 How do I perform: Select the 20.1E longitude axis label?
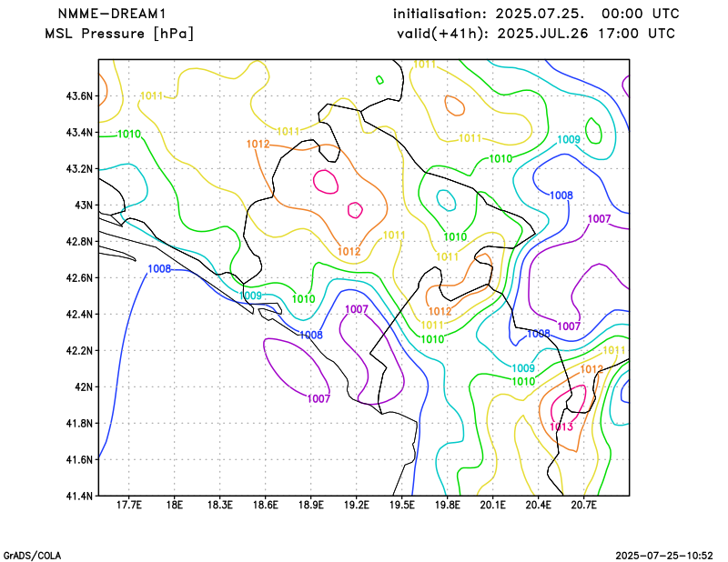click(x=492, y=505)
